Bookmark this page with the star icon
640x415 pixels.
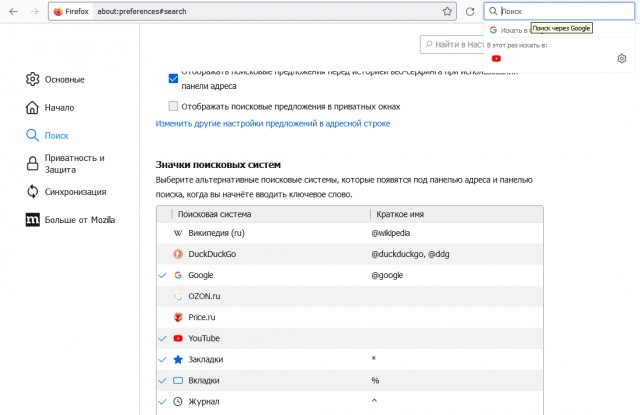[447, 11]
